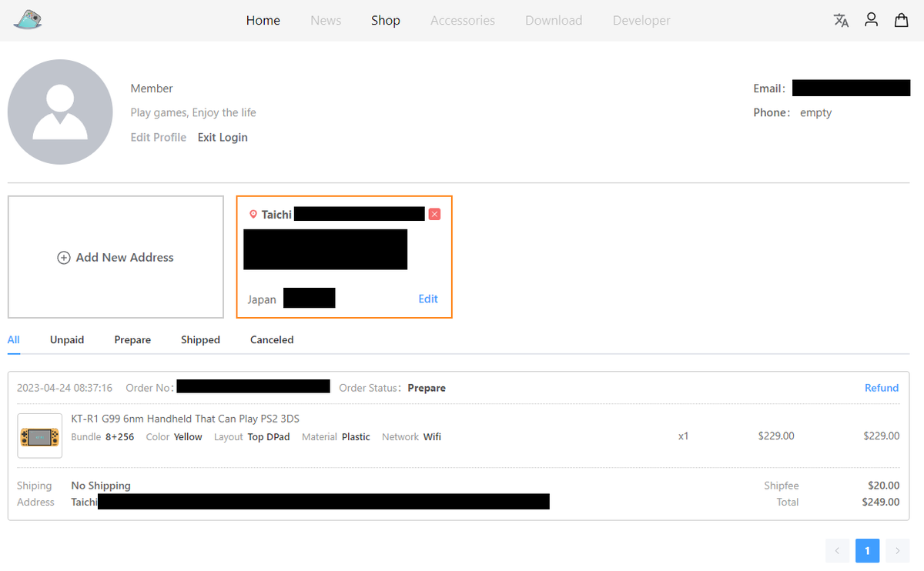Screen dimensions: 924x571
Task: Open the KT-R1 G99 6nm Handheld product title
Action: click(186, 419)
